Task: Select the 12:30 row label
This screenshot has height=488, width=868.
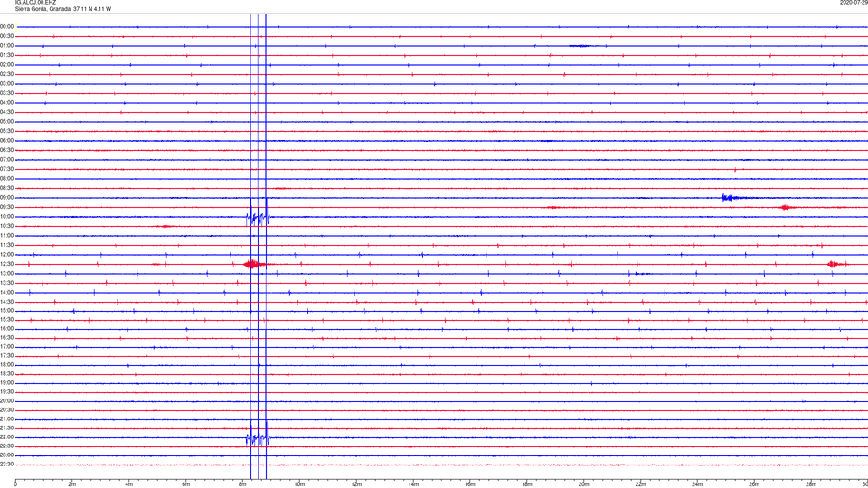Action: (x=7, y=264)
